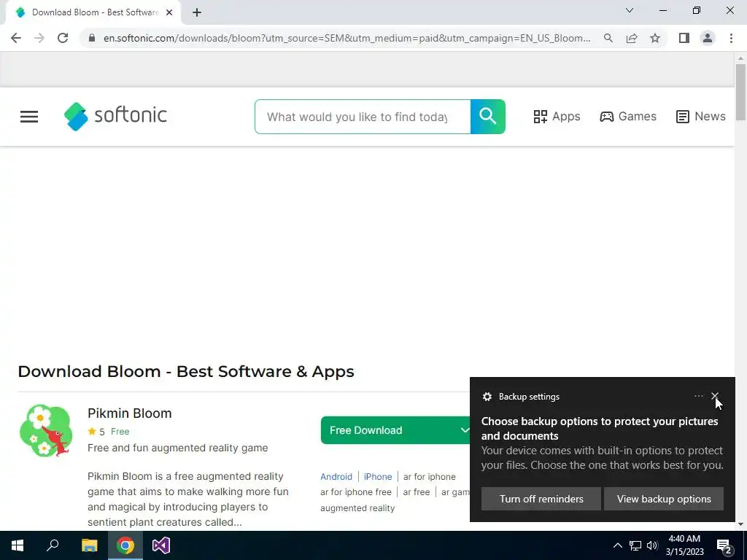Go back in Chrome
The height and width of the screenshot is (560, 747).
pos(16,38)
